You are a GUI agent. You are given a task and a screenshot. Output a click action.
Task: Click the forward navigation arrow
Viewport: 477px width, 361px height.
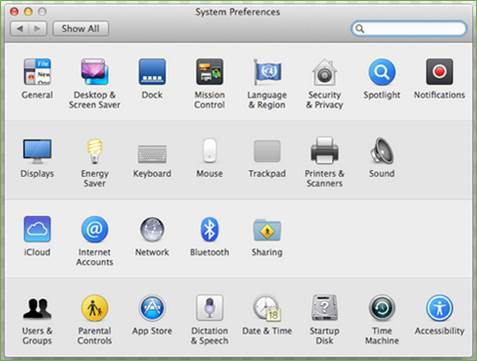[x=38, y=29]
